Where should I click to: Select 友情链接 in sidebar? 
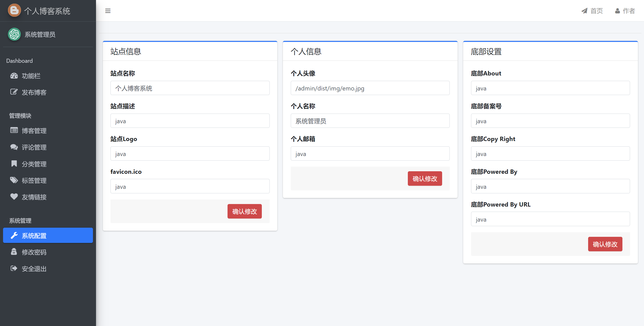coord(48,197)
